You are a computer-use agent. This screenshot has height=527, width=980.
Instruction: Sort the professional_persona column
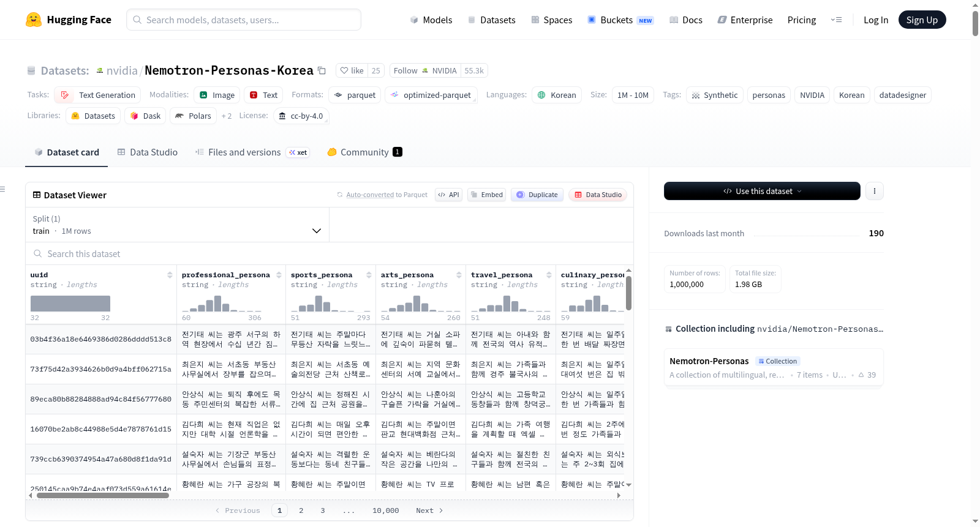(279, 275)
